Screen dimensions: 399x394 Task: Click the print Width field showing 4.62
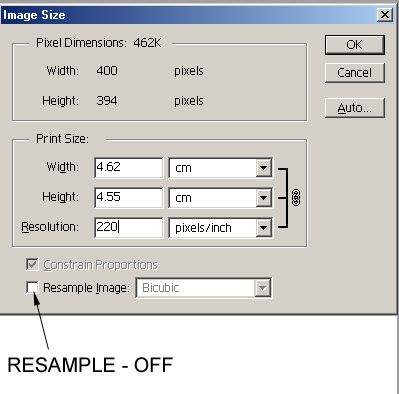pos(129,168)
